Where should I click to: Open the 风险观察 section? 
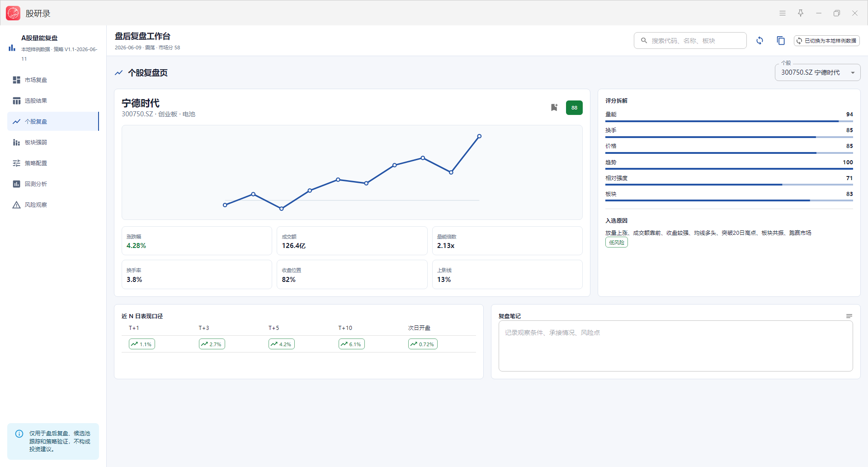click(53, 205)
